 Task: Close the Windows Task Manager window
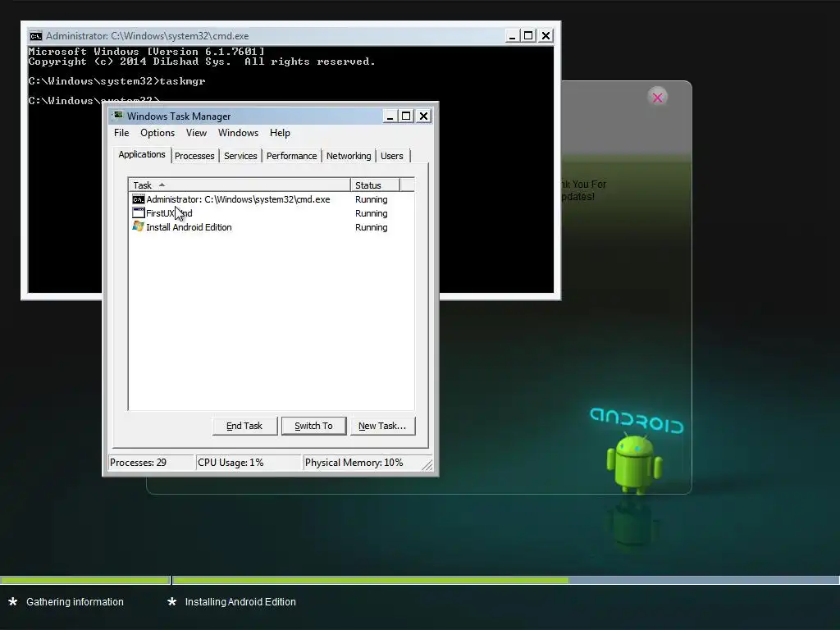pyautogui.click(x=423, y=116)
